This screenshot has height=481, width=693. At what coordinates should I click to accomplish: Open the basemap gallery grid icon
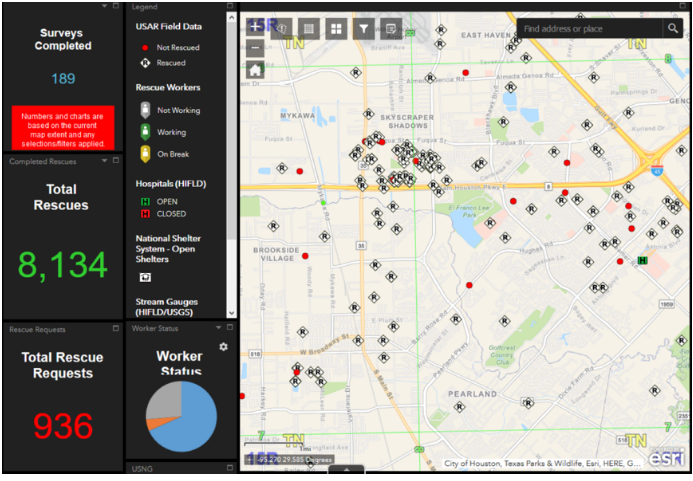[336, 29]
